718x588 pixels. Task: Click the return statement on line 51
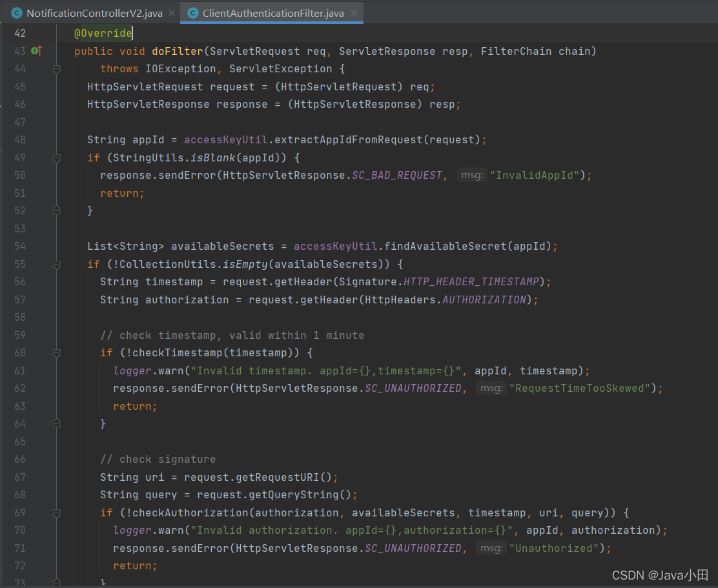(x=122, y=194)
